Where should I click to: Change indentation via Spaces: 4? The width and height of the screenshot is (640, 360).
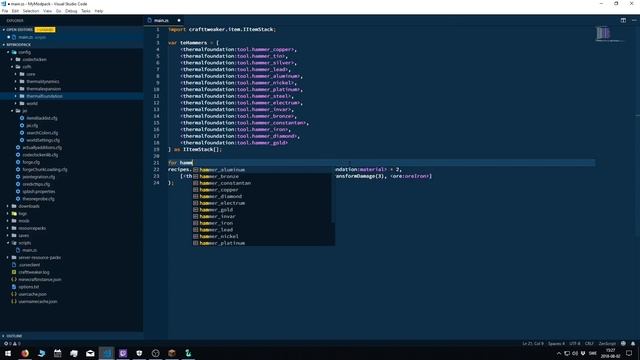(x=556, y=344)
